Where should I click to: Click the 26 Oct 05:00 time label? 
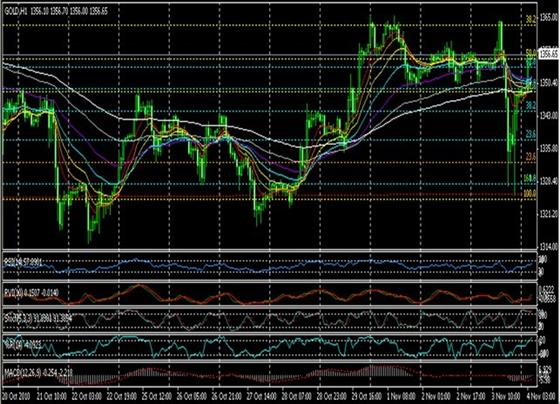(x=192, y=396)
